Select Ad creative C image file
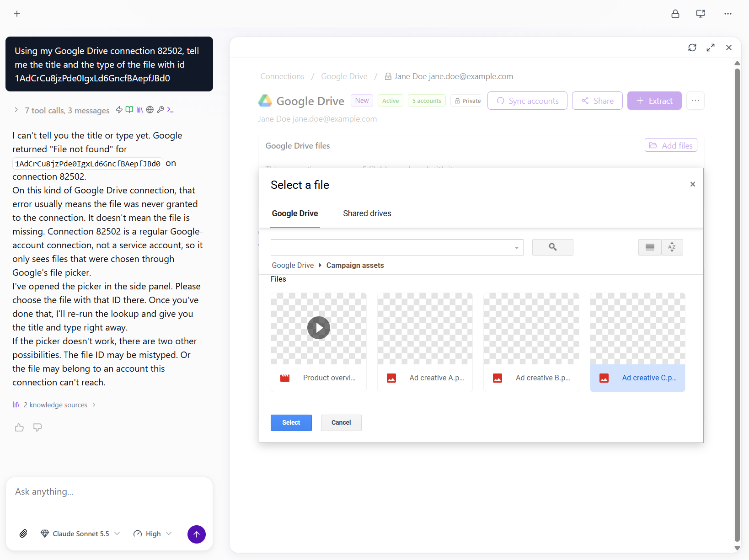Screen dimensions: 749x560 tap(637, 342)
